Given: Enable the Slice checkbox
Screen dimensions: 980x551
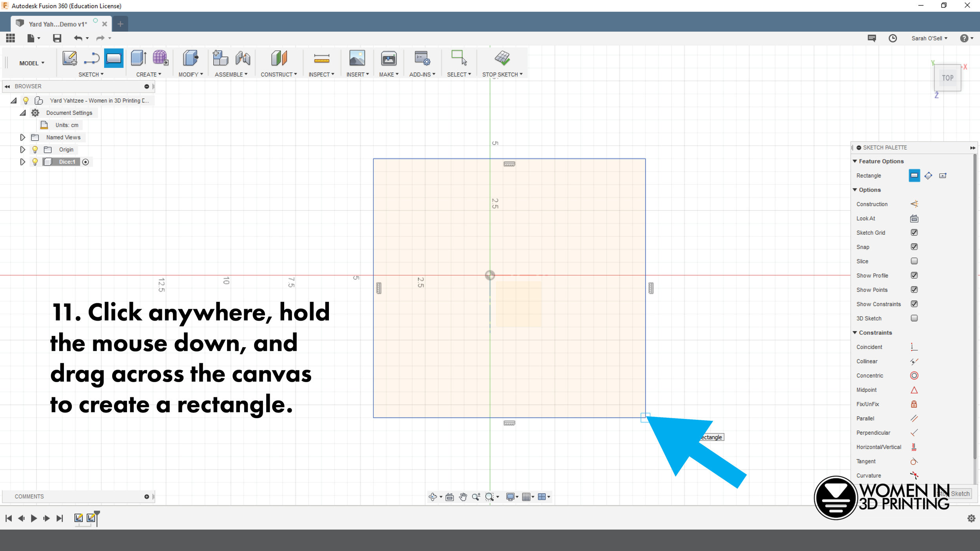Looking at the screenshot, I should (x=914, y=261).
